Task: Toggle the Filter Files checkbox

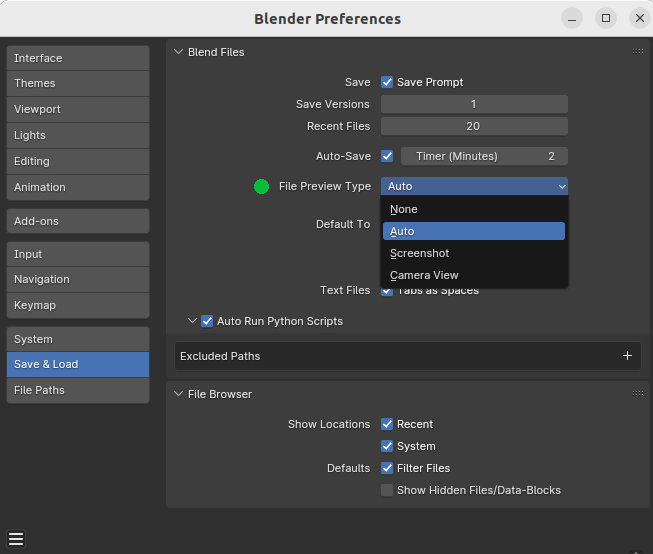Action: 387,468
